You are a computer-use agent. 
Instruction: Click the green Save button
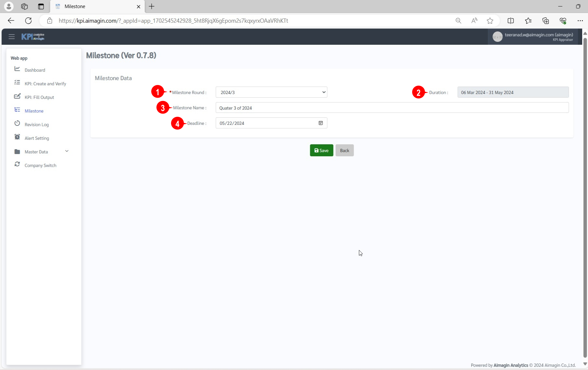click(x=321, y=150)
